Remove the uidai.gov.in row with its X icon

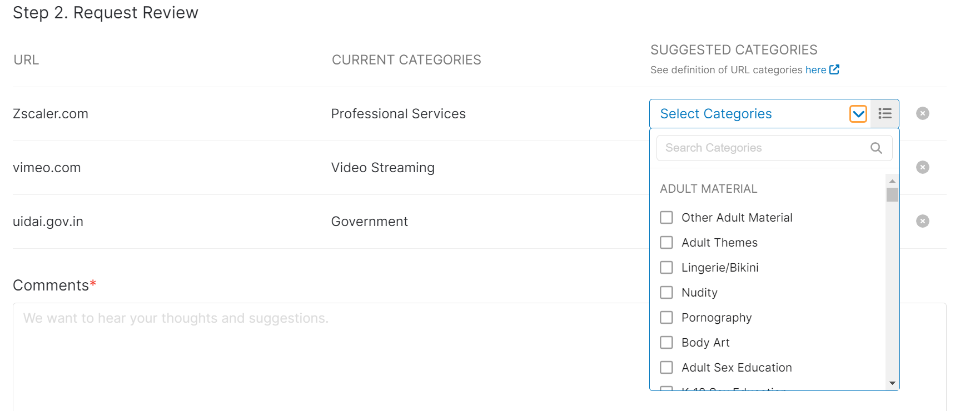[923, 221]
